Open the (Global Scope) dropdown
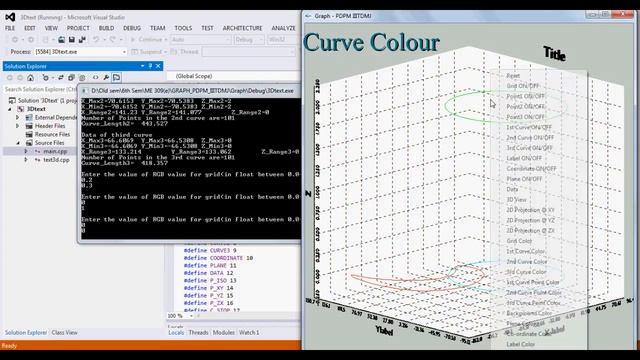Image resolution: width=640 pixels, height=360 pixels. tap(233, 76)
